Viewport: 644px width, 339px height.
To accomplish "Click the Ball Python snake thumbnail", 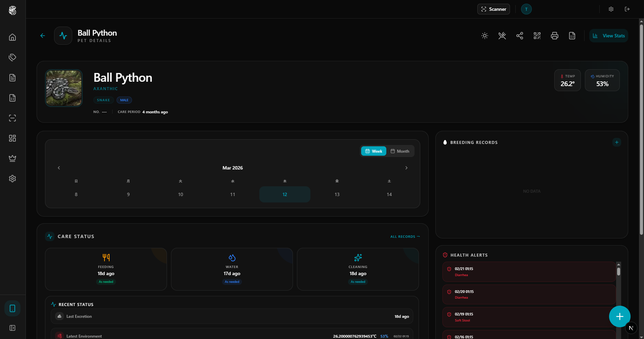I will coord(64,88).
